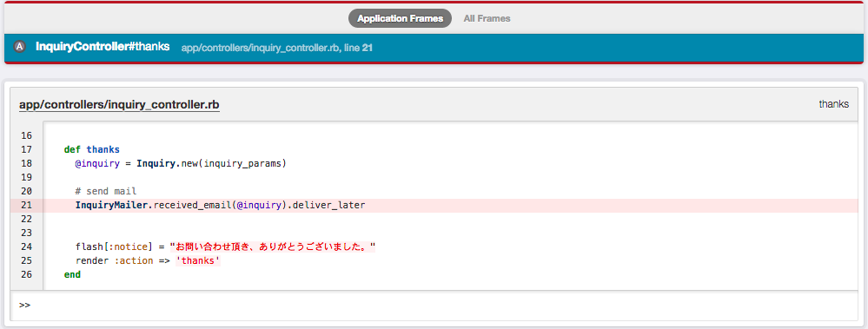Select the InquiryController#thanks stack frame

point(434,48)
